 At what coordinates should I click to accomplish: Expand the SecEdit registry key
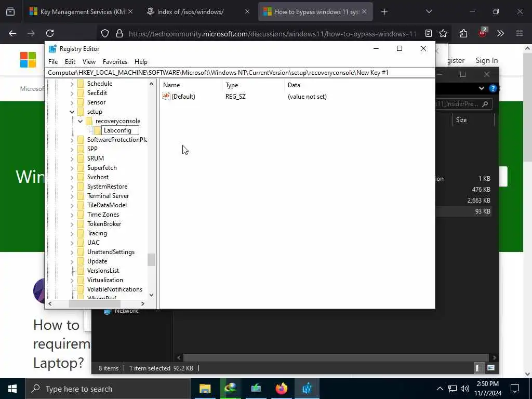(x=72, y=93)
